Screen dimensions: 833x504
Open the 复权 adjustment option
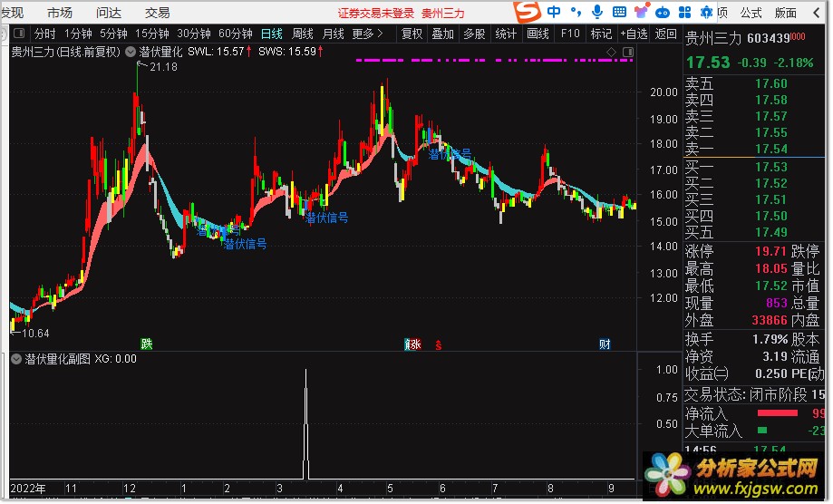[412, 34]
